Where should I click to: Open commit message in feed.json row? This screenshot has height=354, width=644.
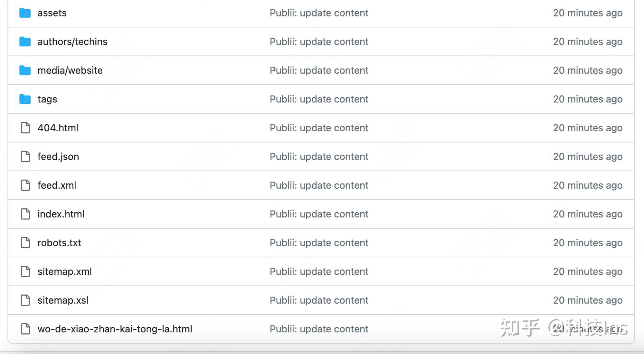319,156
